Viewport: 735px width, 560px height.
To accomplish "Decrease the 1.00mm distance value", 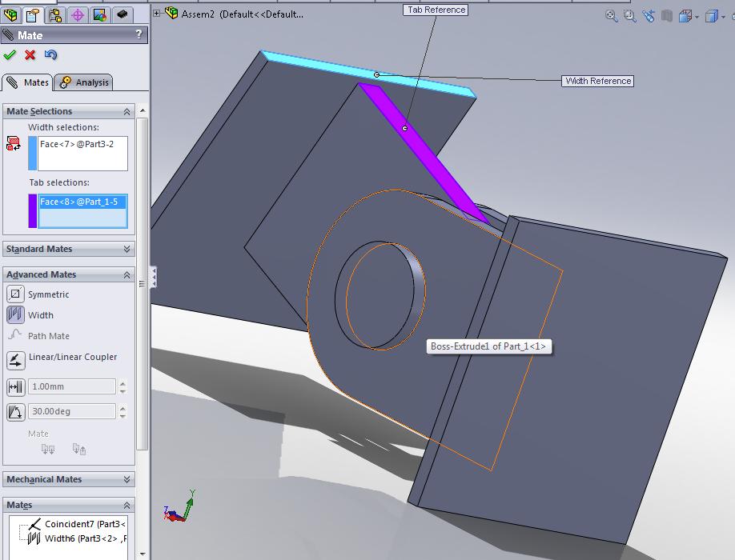I will click(122, 390).
